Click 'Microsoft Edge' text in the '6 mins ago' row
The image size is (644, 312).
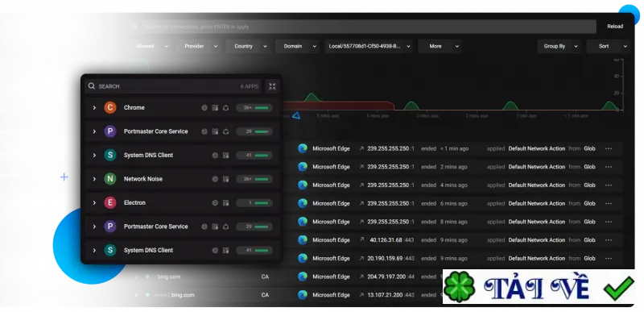331,203
